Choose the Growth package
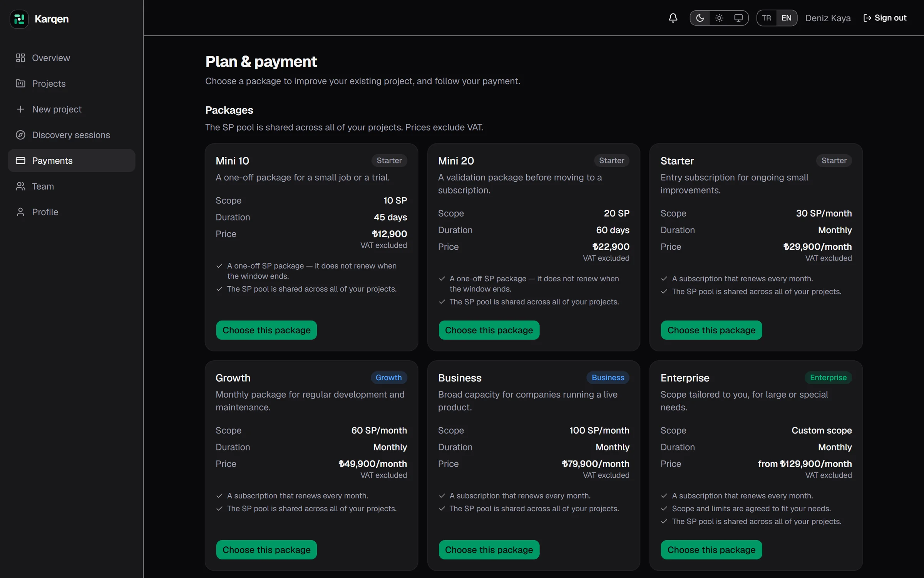This screenshot has height=578, width=924. click(266, 550)
